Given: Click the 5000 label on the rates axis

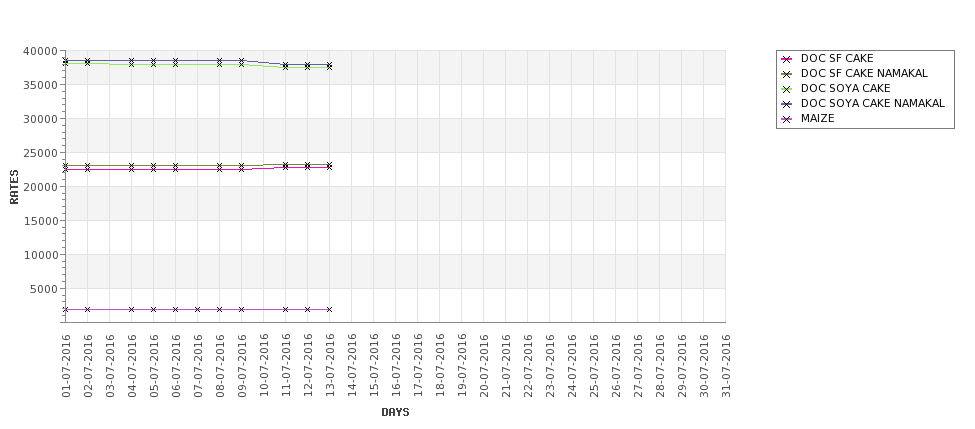Looking at the screenshot, I should [x=43, y=289].
